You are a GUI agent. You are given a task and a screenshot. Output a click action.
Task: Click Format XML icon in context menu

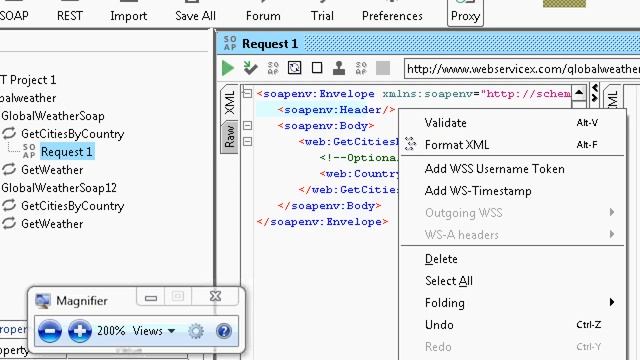(410, 144)
